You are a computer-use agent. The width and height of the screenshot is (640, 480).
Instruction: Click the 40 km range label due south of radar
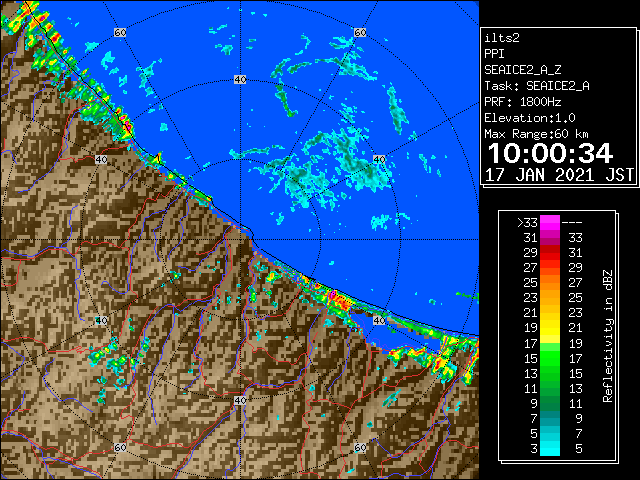tap(240, 400)
